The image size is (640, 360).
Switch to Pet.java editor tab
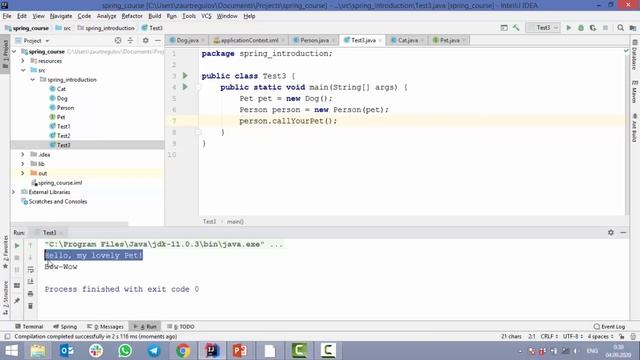tap(449, 40)
